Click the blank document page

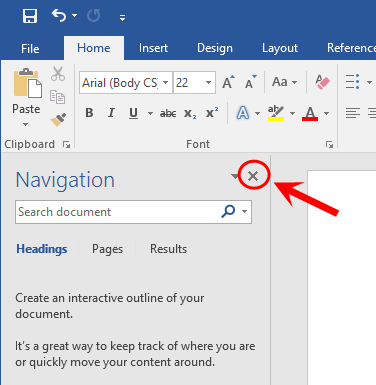(342, 278)
